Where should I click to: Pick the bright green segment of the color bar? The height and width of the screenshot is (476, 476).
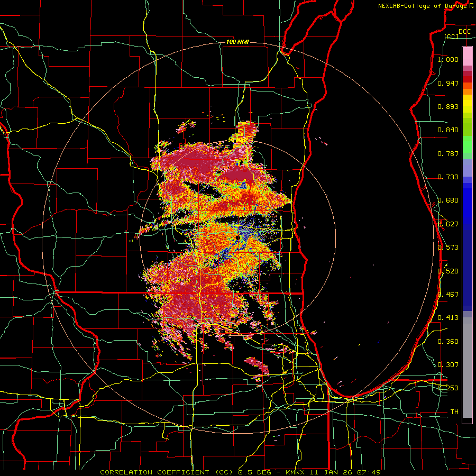tap(467, 144)
